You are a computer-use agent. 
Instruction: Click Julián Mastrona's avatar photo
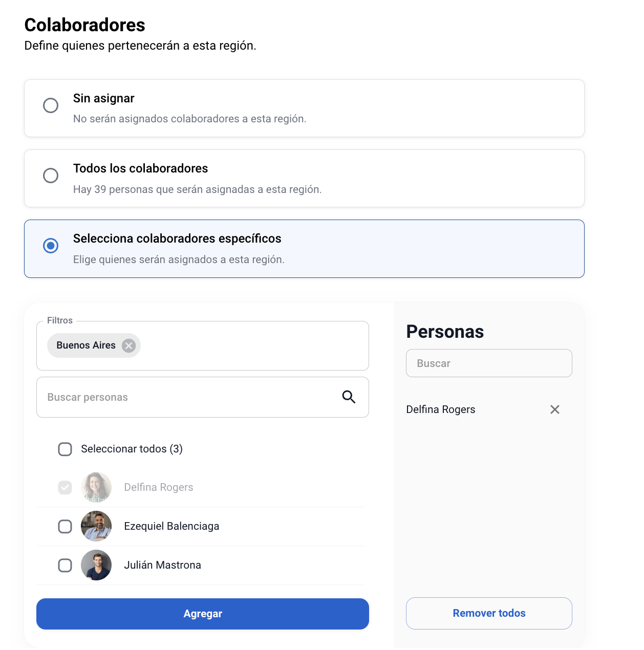click(96, 565)
